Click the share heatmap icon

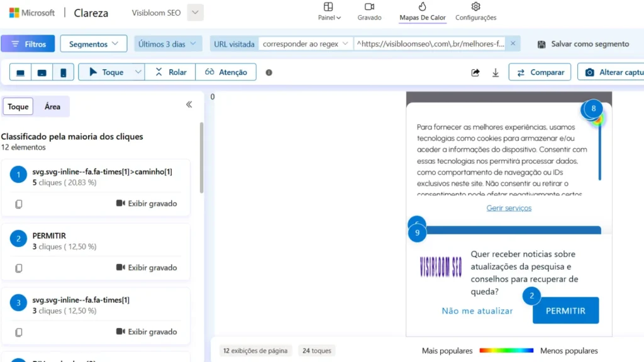coord(475,72)
